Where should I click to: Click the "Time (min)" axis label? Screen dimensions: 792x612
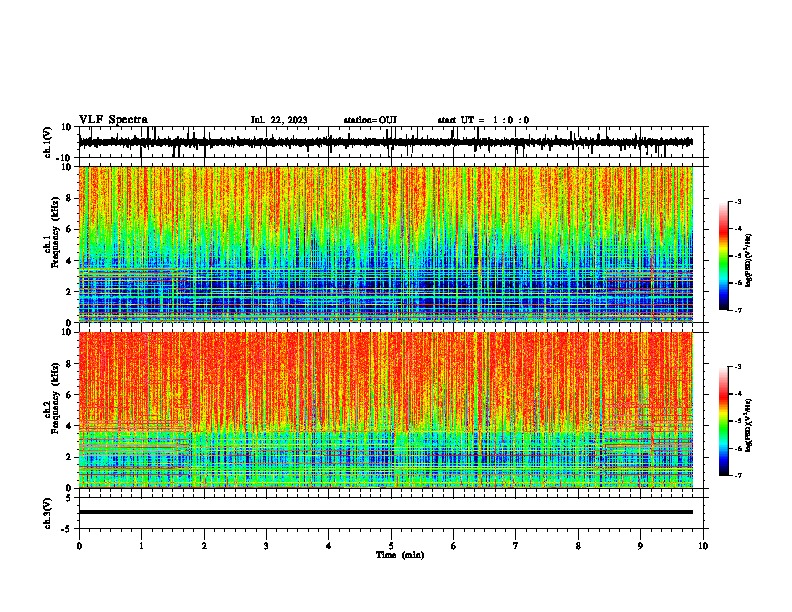pos(400,555)
